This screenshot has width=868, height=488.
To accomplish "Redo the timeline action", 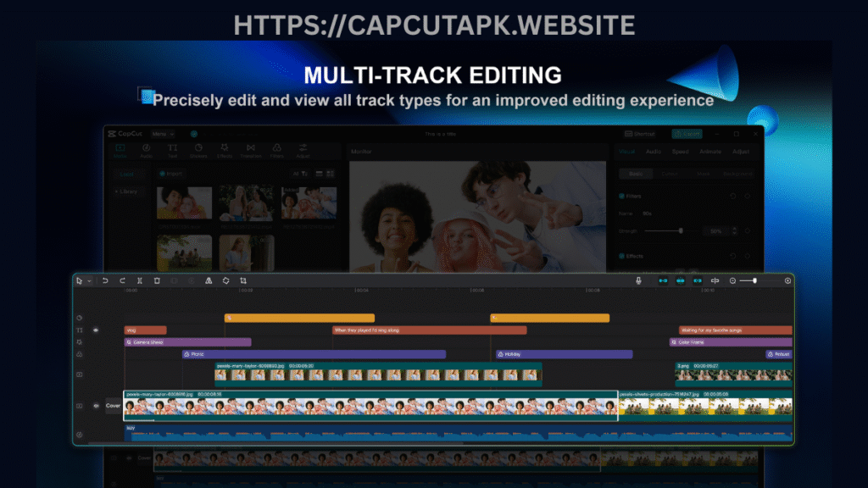I will (122, 281).
